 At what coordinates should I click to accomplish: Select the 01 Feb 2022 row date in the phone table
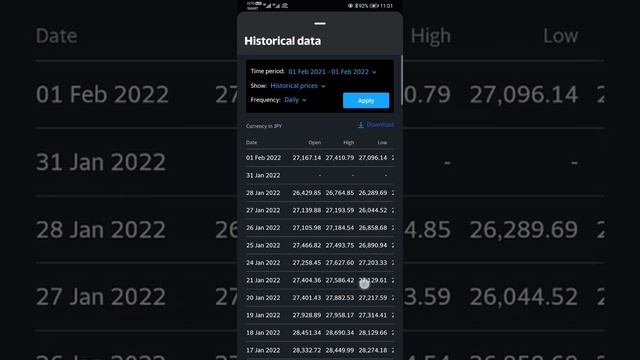pos(263,158)
